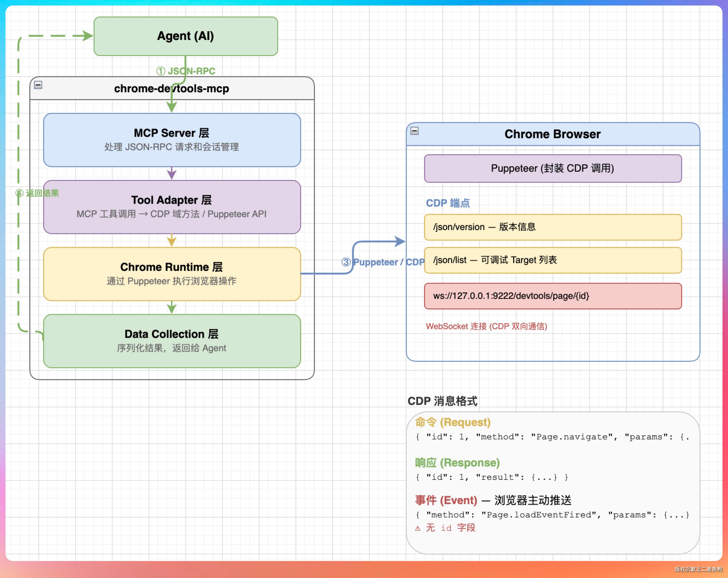Viewport: 728px width, 578px height.
Task: Click the ① JSON-RPC edge label
Action: click(x=186, y=71)
